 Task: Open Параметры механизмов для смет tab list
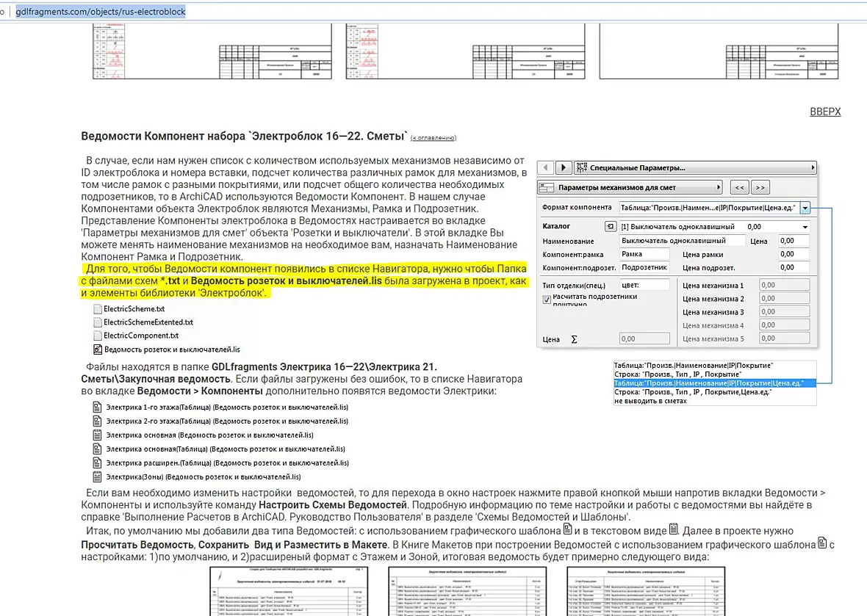(630, 187)
